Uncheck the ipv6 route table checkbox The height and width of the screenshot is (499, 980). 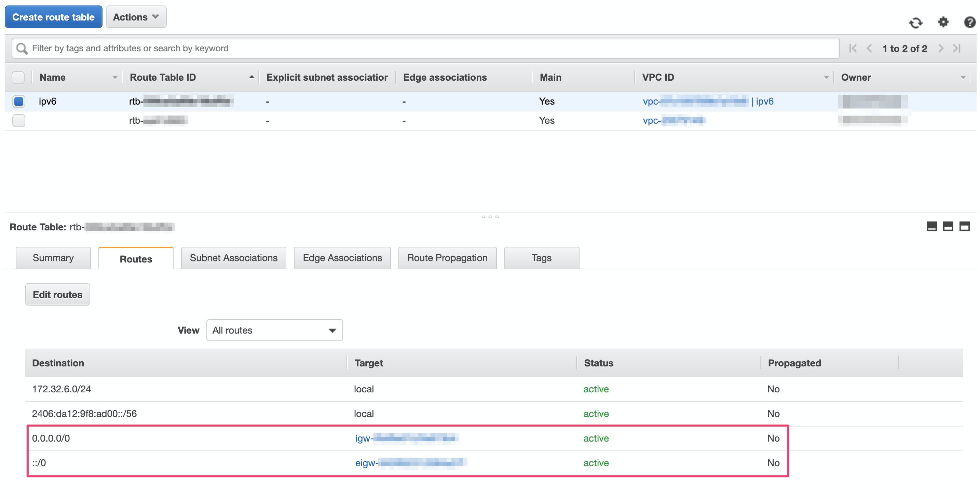pos(19,101)
